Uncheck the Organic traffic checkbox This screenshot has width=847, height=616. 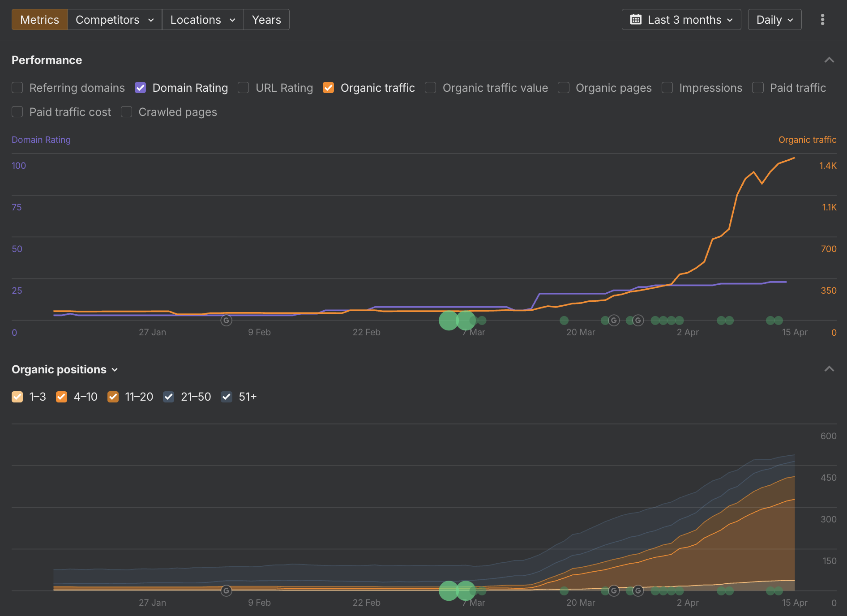coord(329,88)
